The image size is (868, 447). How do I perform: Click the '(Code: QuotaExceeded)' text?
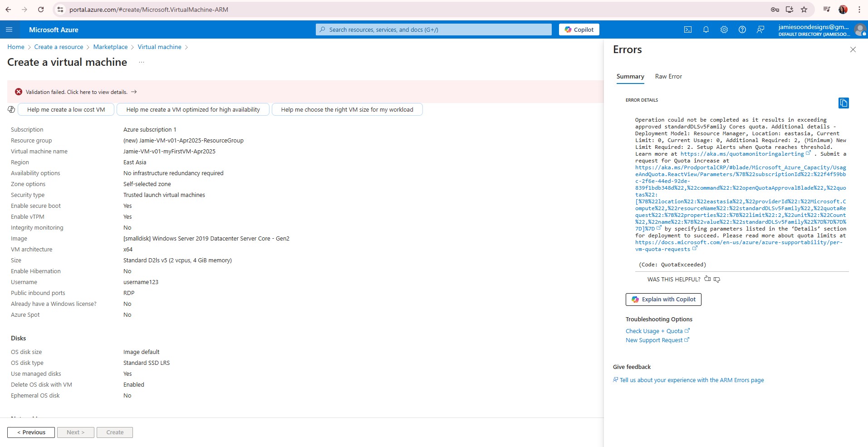(672, 265)
